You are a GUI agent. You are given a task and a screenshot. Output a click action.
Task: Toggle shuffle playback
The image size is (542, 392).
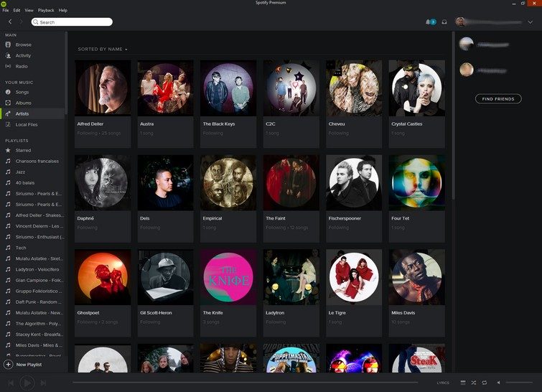(474, 383)
